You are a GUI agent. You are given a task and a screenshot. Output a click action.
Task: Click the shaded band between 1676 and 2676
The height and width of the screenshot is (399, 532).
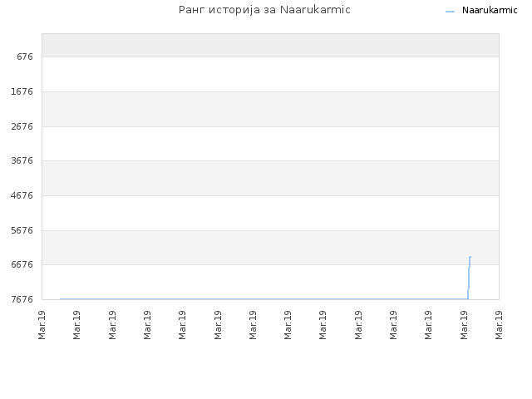(270, 109)
